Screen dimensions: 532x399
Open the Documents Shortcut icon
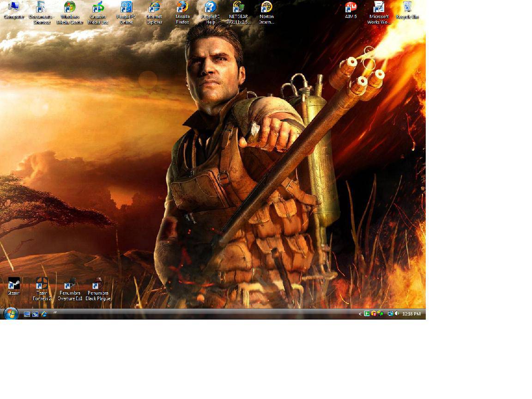[x=42, y=12]
